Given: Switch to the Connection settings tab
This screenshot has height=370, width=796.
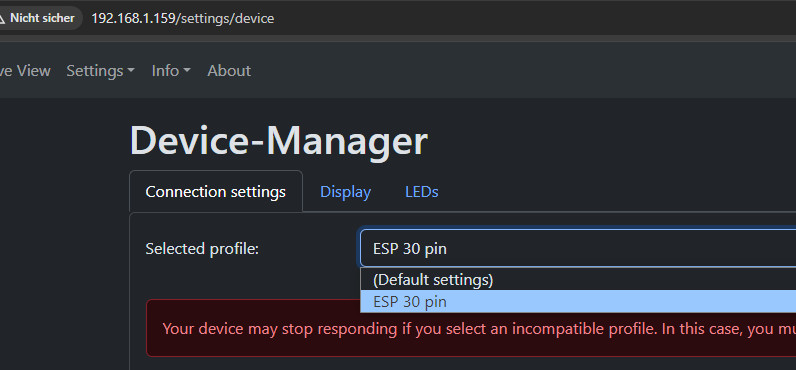Looking at the screenshot, I should (x=216, y=191).
